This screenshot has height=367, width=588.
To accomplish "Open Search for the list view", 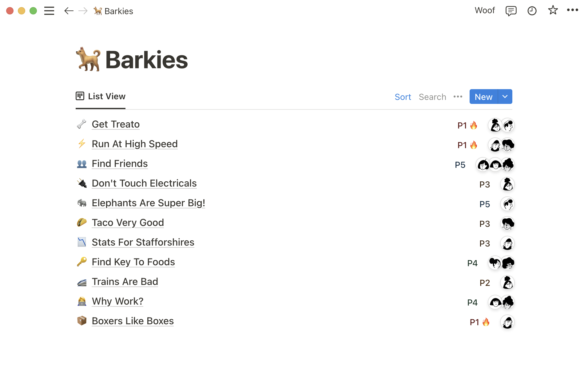I will coord(432,97).
